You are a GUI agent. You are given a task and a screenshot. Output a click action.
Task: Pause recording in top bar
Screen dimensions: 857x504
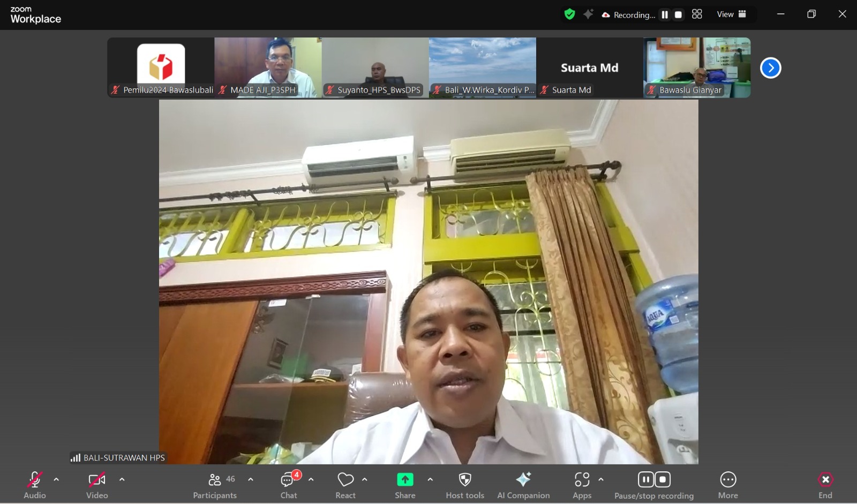(665, 15)
